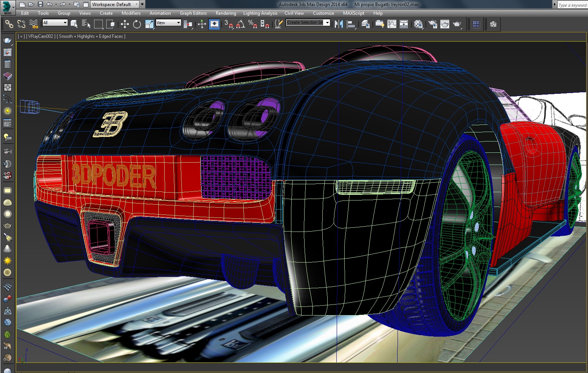Expand the Create Selection Set dropdown
This screenshot has width=588, height=373.
coord(327,23)
